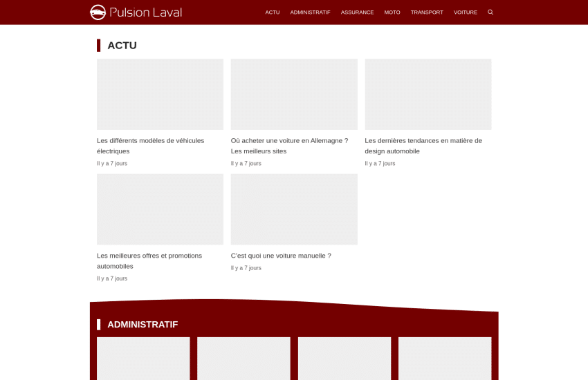Open article about design automobile trends

coord(423,146)
